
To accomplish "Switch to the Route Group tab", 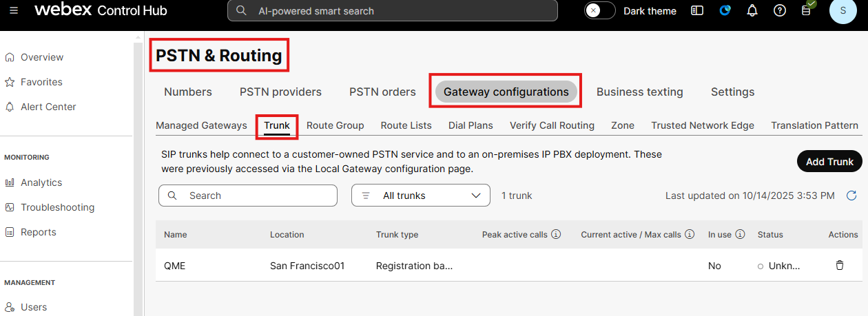I will 335,125.
